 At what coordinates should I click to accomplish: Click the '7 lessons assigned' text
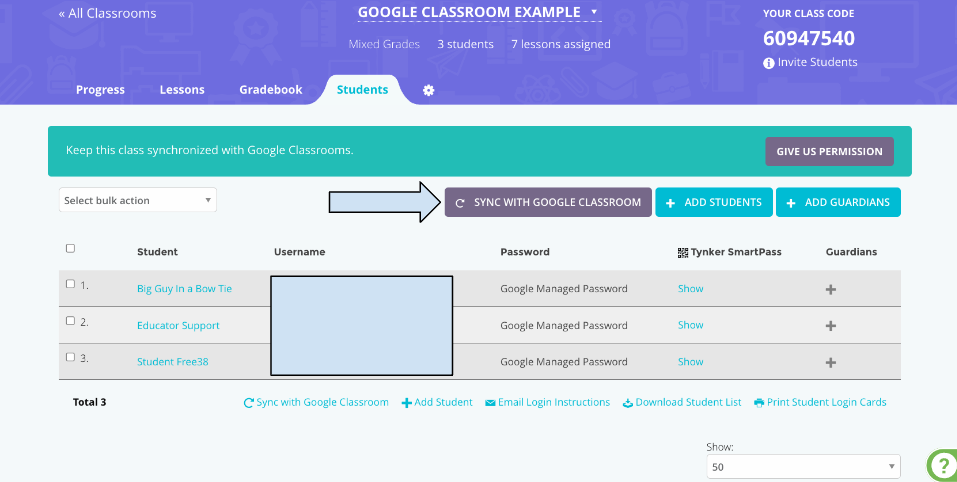coord(561,44)
